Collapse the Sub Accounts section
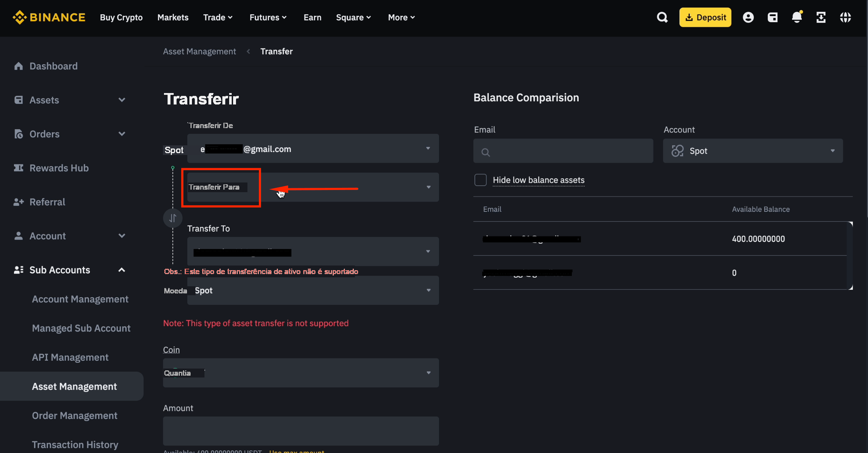The image size is (868, 453). (x=122, y=270)
